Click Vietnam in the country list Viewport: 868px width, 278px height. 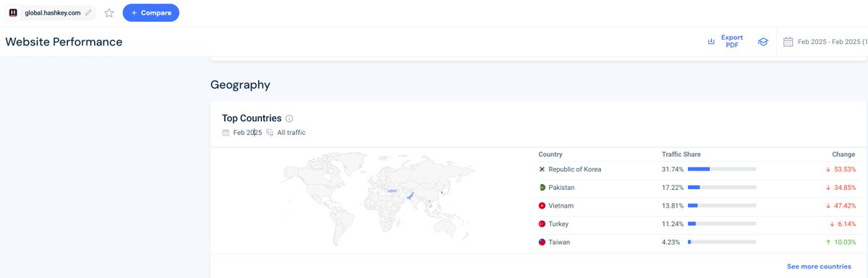tap(561, 206)
